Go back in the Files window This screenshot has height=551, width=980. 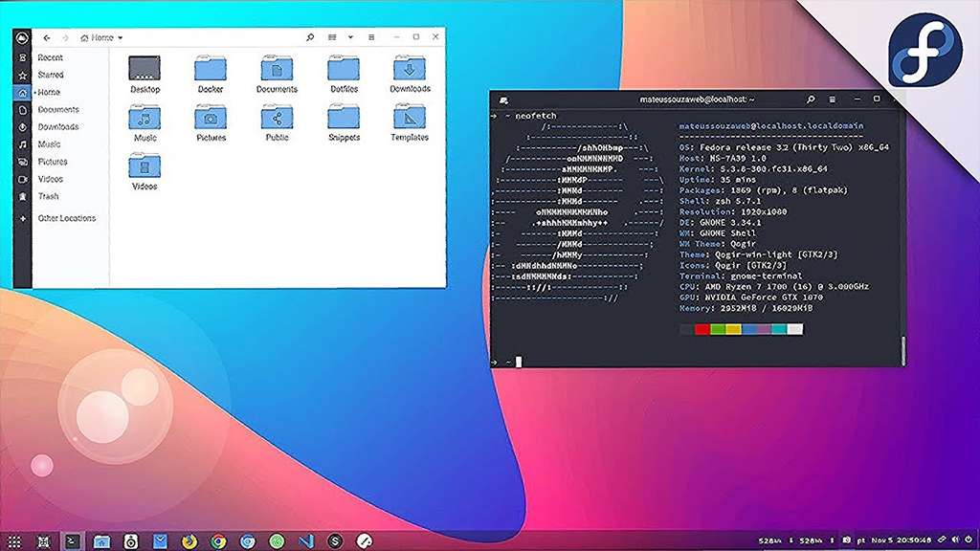click(47, 38)
